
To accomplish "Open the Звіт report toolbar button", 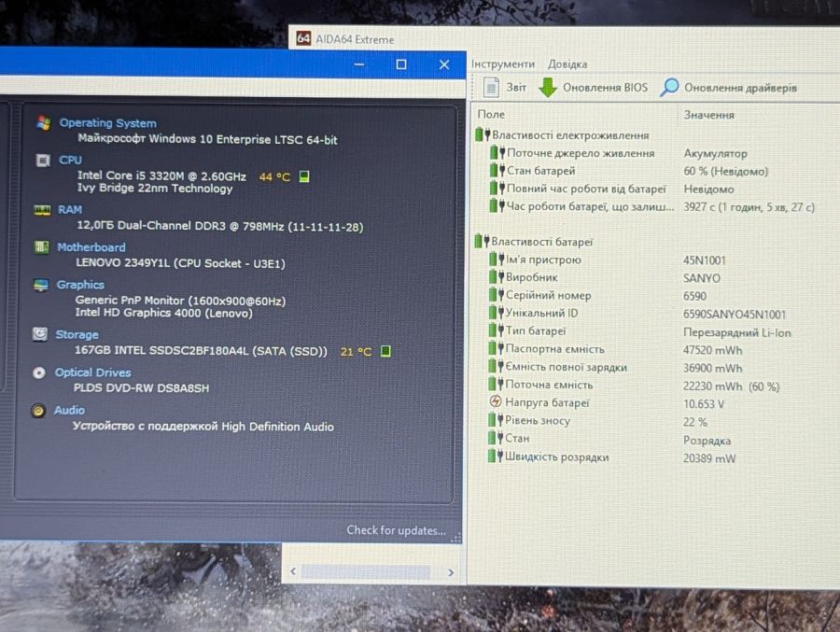I will pos(505,87).
